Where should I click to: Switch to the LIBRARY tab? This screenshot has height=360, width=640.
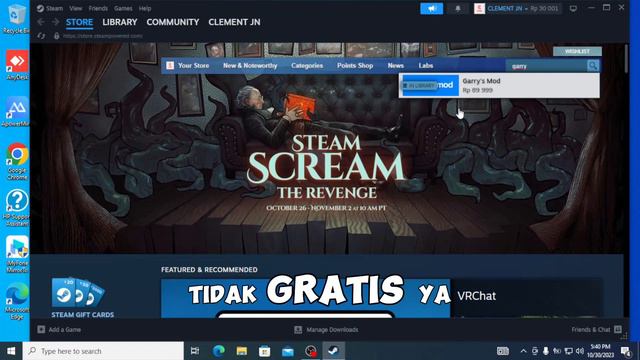click(120, 22)
